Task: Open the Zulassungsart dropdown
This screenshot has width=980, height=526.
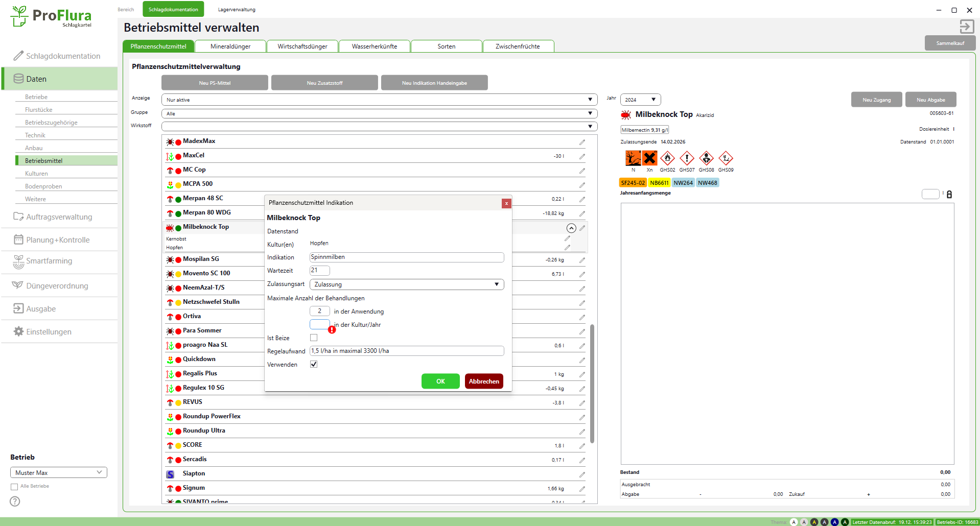Action: pyautogui.click(x=406, y=284)
